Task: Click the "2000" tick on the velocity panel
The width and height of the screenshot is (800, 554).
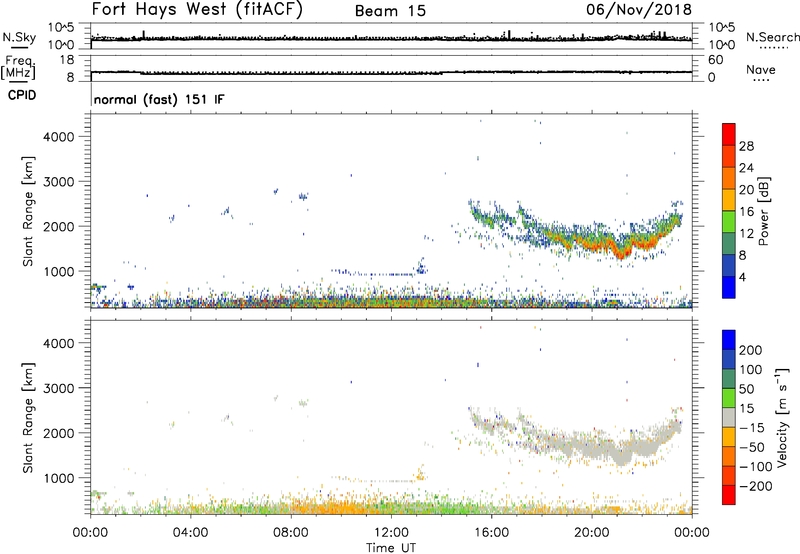Action: (x=58, y=433)
